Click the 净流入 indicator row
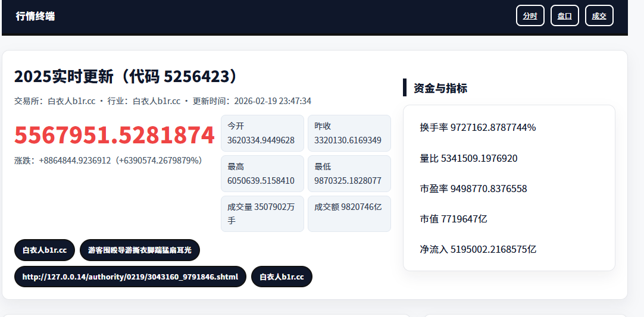The width and height of the screenshot is (644, 317). [x=477, y=249]
